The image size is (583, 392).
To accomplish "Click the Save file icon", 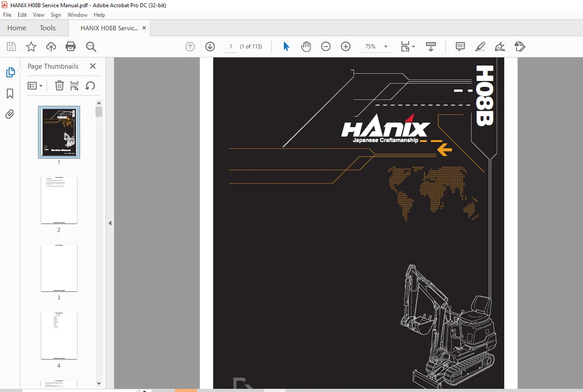I will 11,47.
